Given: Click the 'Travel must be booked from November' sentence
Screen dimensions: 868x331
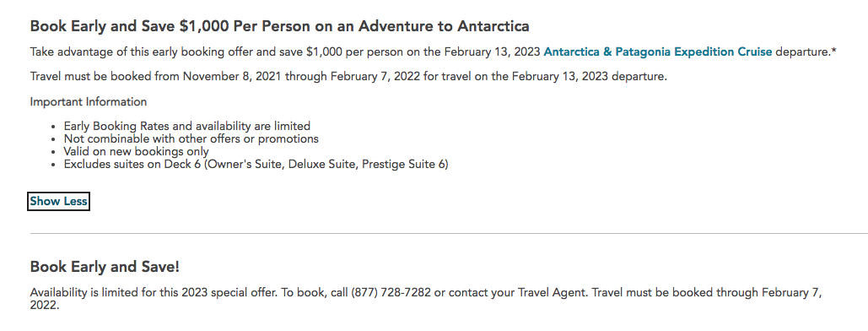Looking at the screenshot, I should point(348,77).
